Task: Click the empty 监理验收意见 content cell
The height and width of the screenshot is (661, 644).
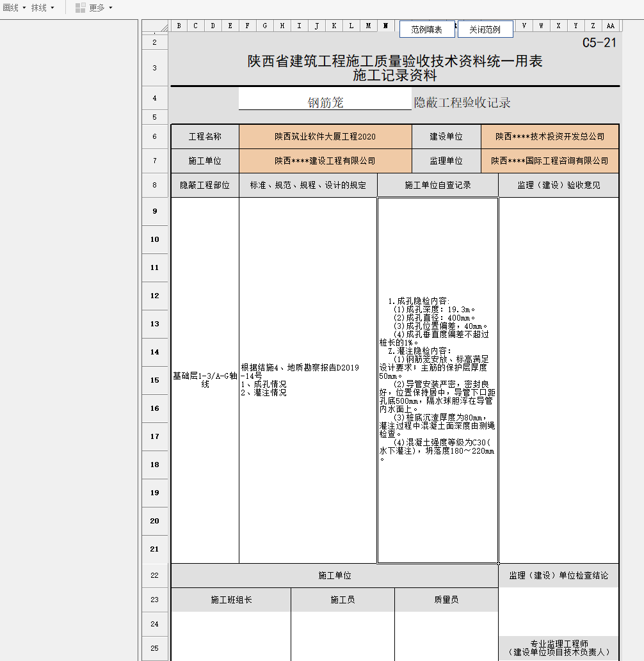Action: coord(559,380)
